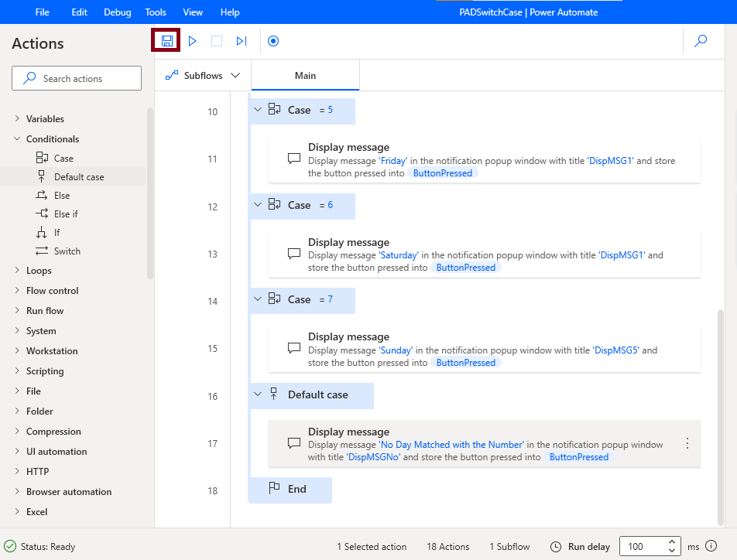
Task: Open flow search via the magnifier icon
Action: [701, 40]
